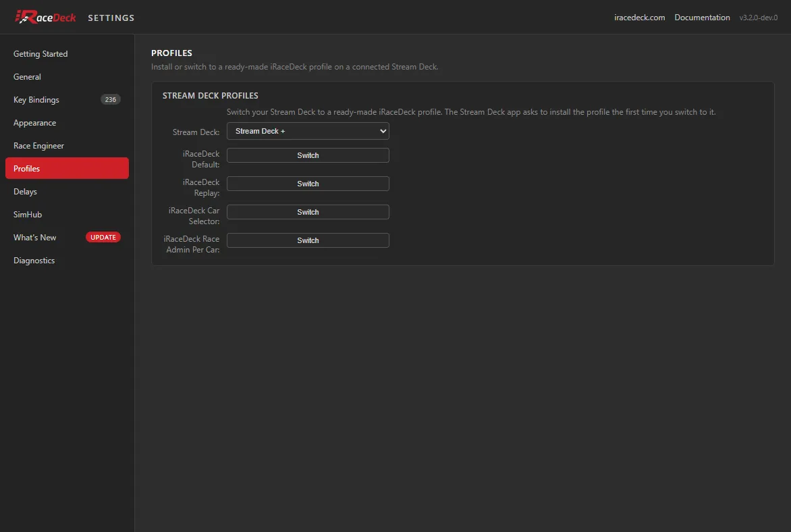Open Race Engineer settings
Viewport: 791px width, 532px height.
[67, 145]
